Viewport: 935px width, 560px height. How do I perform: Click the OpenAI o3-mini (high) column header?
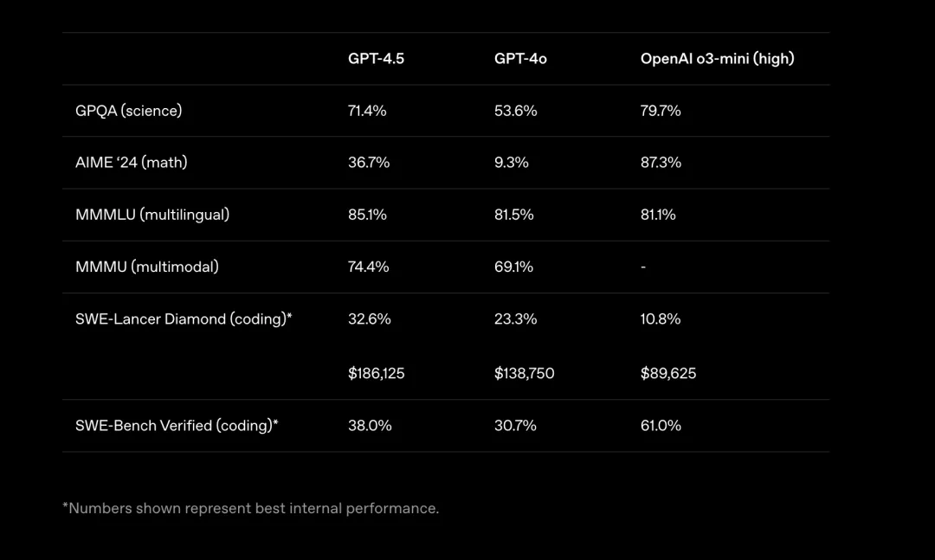click(x=718, y=59)
